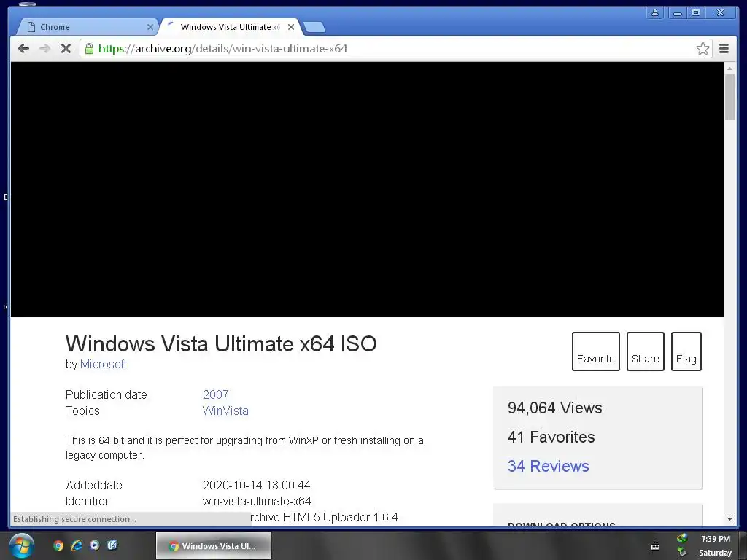
Task: Open a new tab with the new-tab button
Action: click(x=314, y=28)
